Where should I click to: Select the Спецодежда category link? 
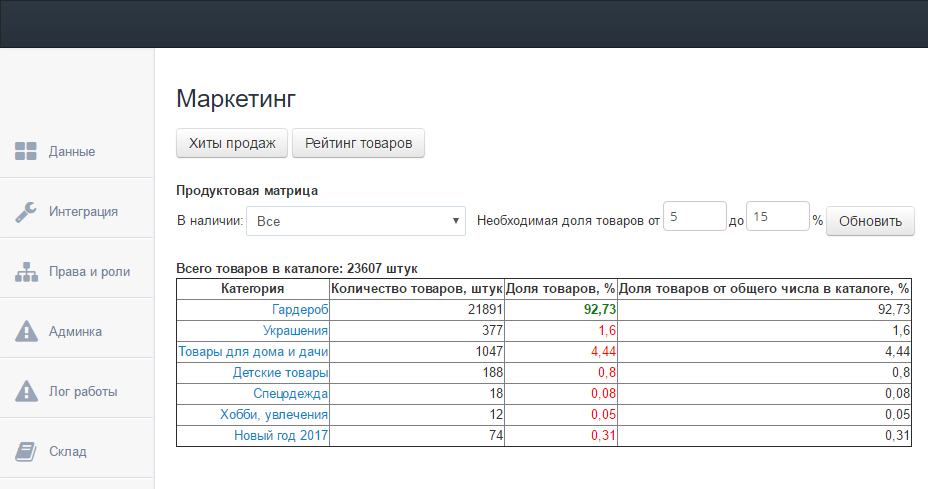click(x=290, y=394)
